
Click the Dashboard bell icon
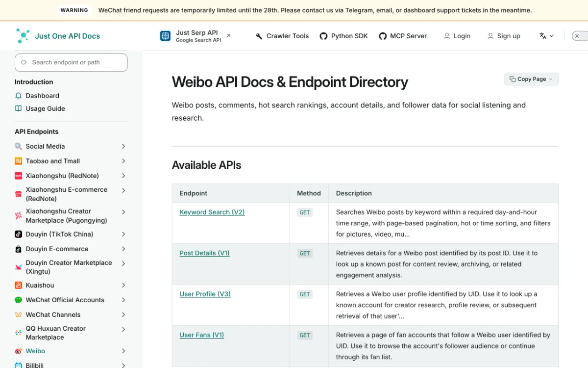click(18, 96)
